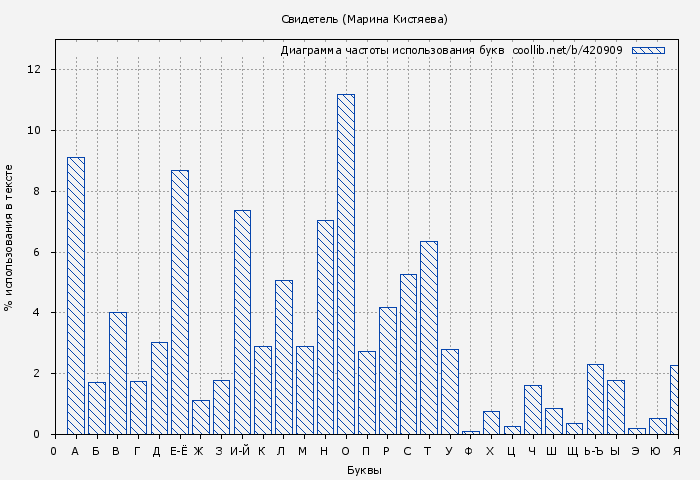Select the Е-Ё bar

point(180,302)
